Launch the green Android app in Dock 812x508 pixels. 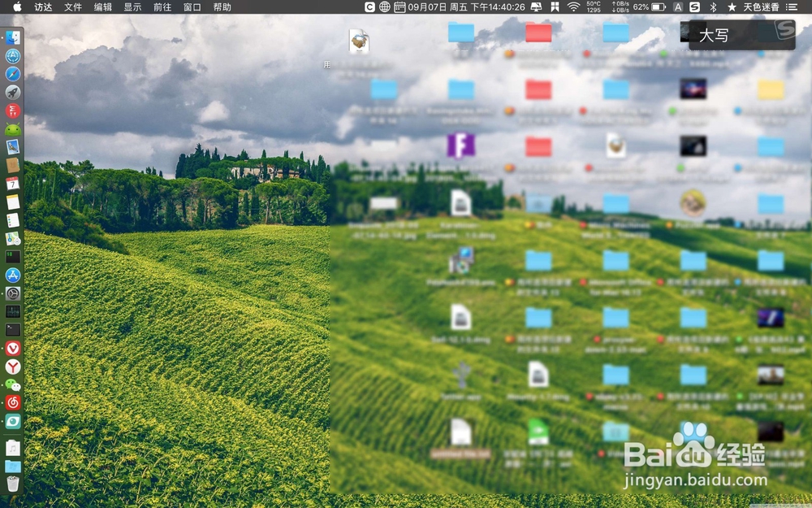[x=13, y=128]
